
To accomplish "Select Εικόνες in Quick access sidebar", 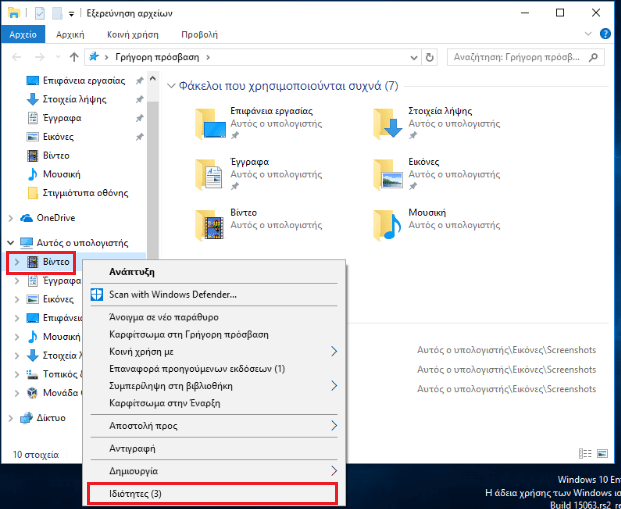I will (x=58, y=137).
